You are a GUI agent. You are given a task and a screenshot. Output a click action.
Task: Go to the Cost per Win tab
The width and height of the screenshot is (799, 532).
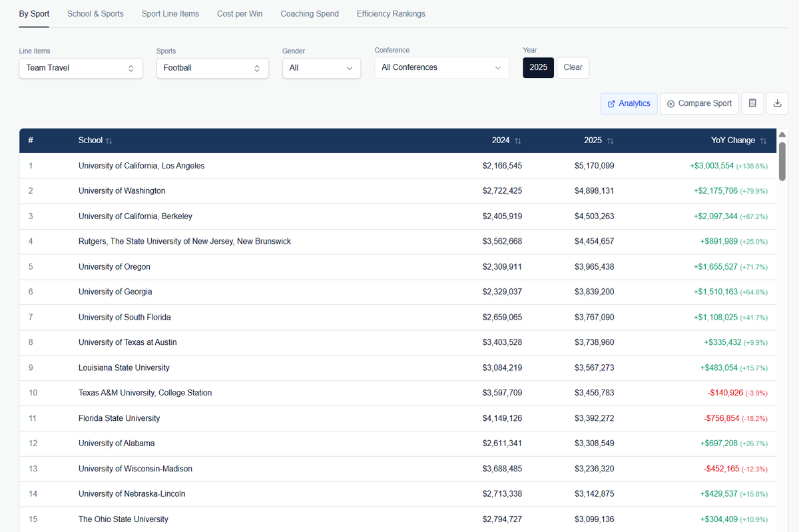(x=240, y=13)
